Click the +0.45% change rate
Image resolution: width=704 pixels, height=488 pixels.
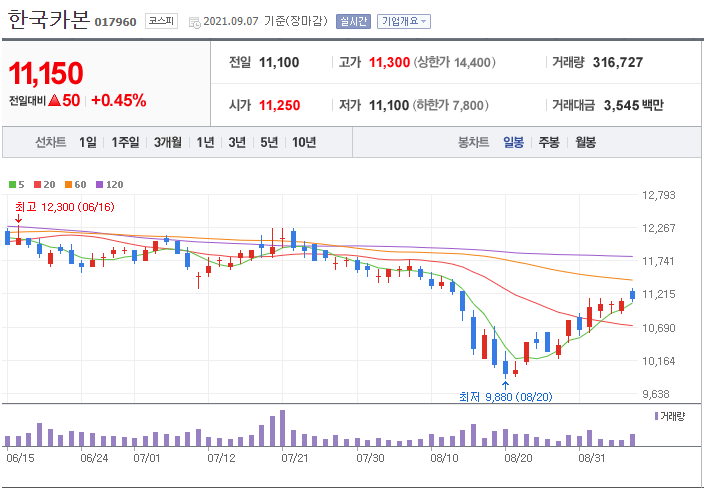[x=119, y=100]
